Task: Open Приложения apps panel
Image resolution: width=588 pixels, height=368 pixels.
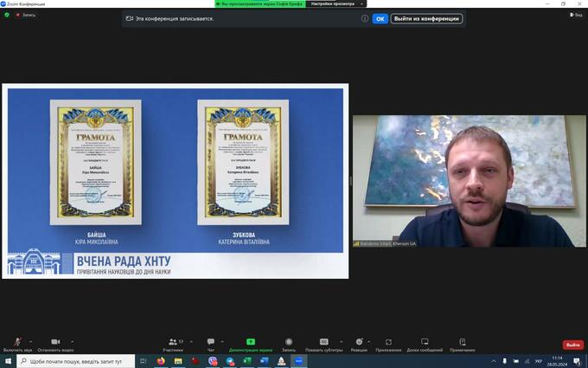Action: click(x=388, y=345)
